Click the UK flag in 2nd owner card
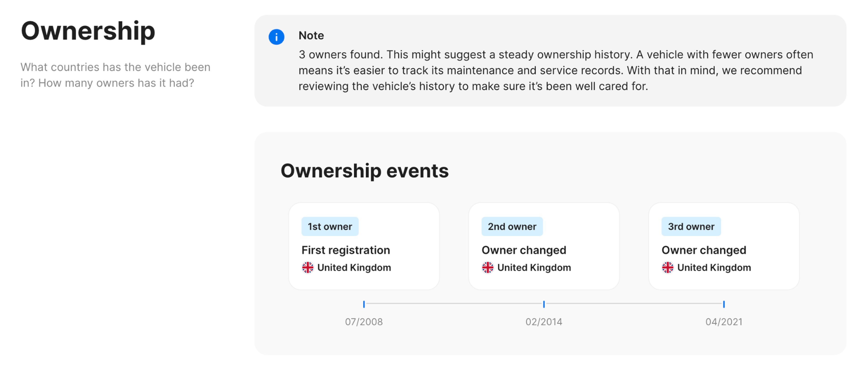The image size is (868, 369). [487, 267]
